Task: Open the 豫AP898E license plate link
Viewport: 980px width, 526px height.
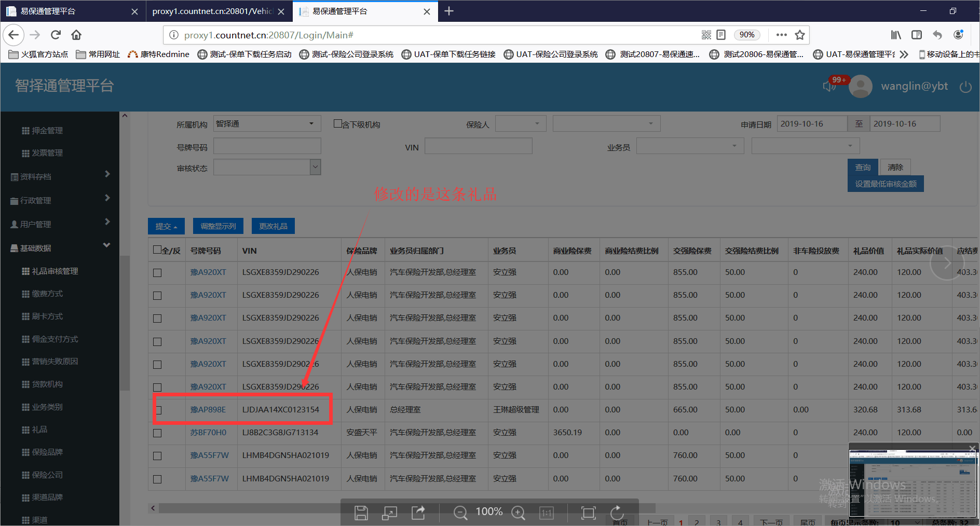Action: 208,409
